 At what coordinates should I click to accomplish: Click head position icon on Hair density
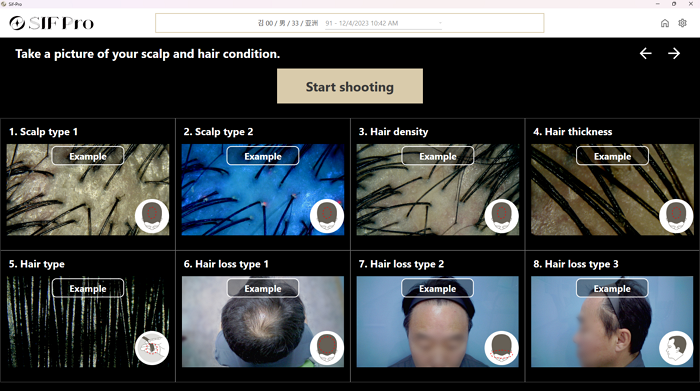501,216
